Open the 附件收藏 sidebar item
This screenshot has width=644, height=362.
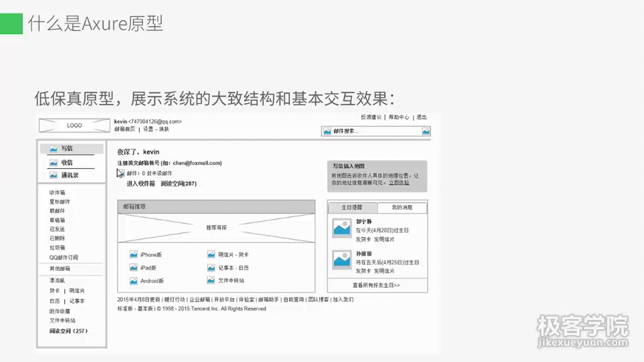coord(60,311)
